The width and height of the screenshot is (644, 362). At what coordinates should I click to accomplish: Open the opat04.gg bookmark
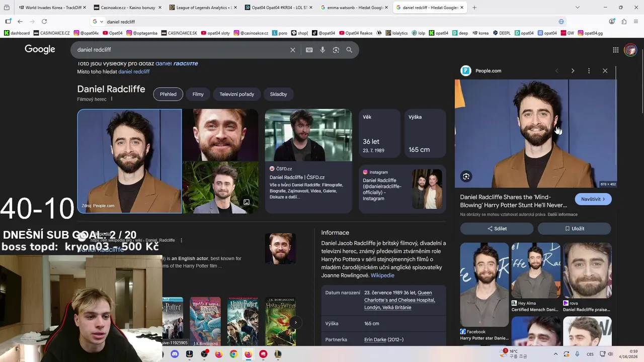tap(591, 33)
